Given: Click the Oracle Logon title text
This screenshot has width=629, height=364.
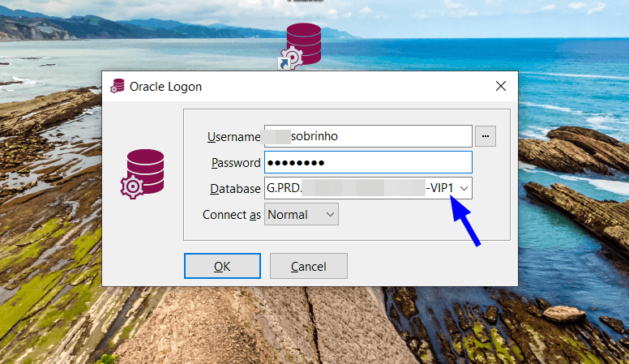Looking at the screenshot, I should pyautogui.click(x=166, y=86).
